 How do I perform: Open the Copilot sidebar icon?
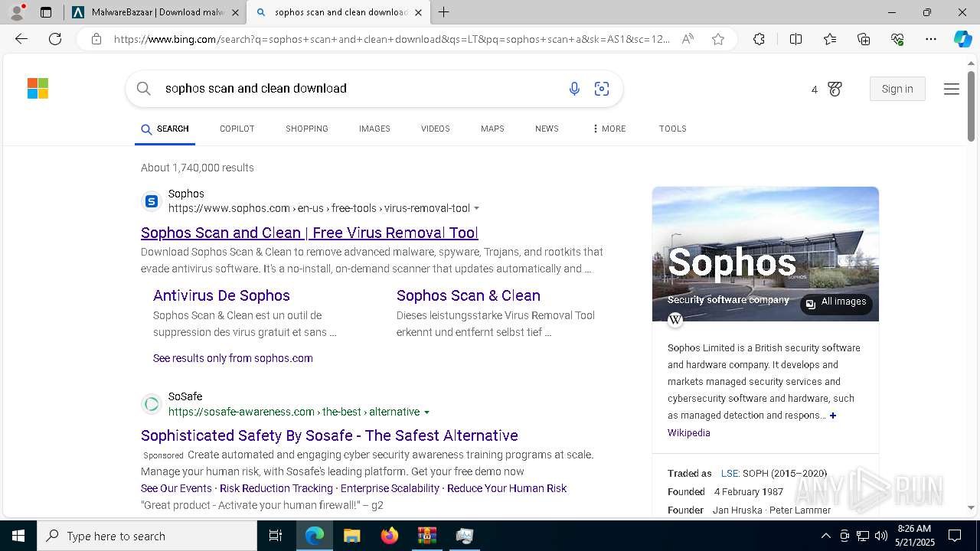962,39
